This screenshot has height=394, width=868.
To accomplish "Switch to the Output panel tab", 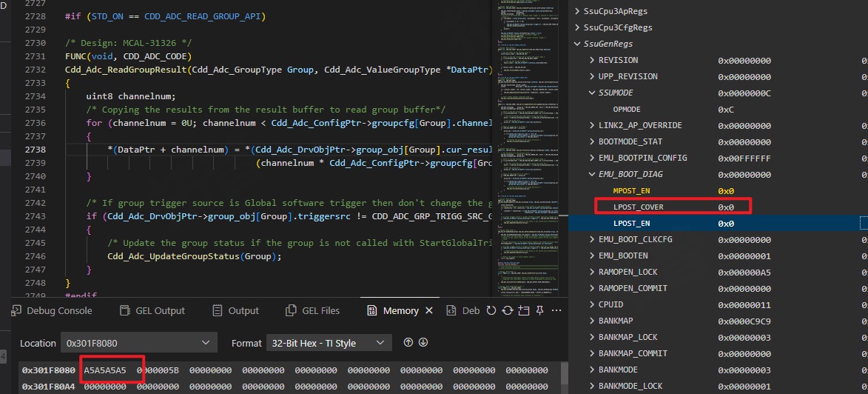I will (236, 311).
